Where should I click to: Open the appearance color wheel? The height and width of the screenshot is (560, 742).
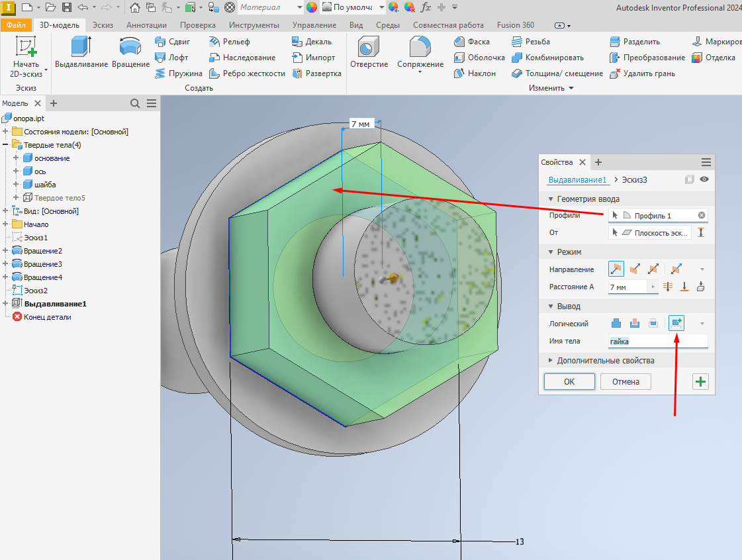point(311,7)
